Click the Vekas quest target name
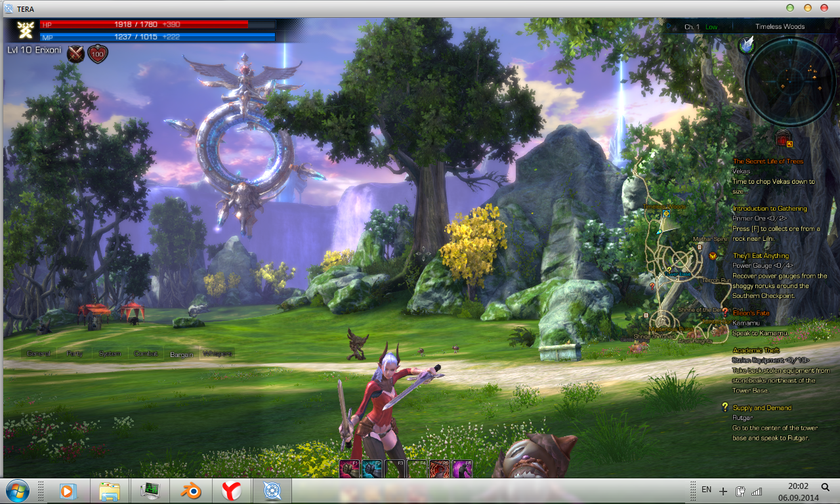 pyautogui.click(x=741, y=171)
